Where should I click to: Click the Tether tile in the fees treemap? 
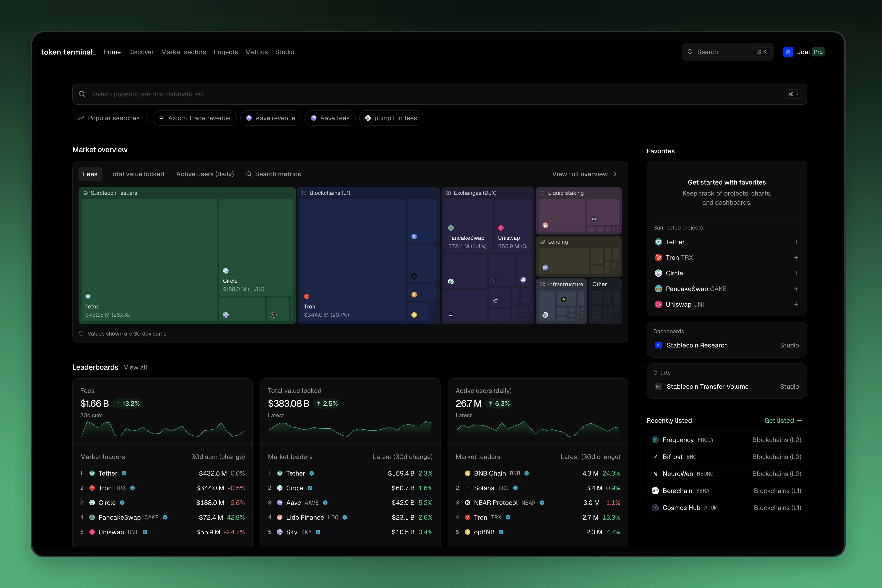click(149, 260)
